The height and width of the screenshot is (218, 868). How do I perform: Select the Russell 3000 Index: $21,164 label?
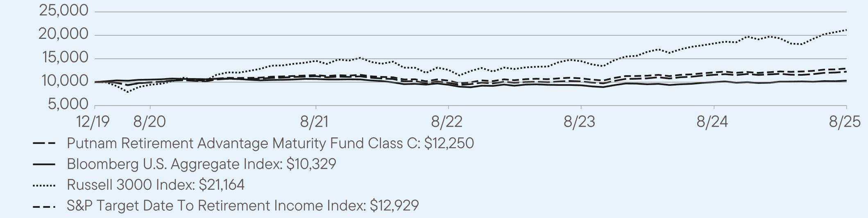pos(155,185)
